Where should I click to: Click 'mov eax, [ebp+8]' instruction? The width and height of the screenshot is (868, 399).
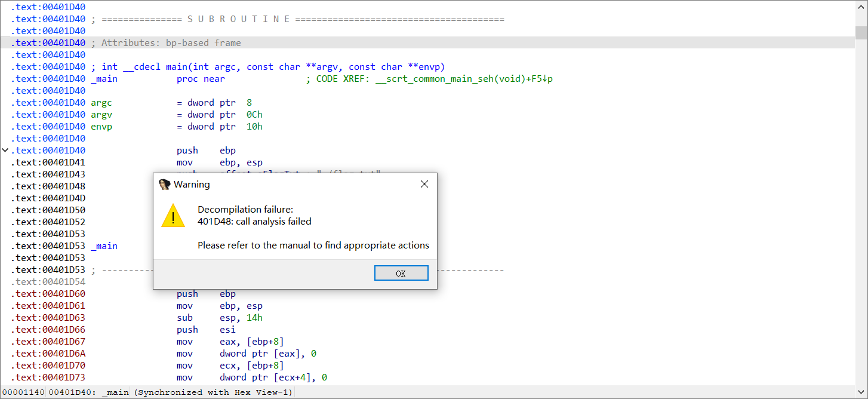coord(230,342)
